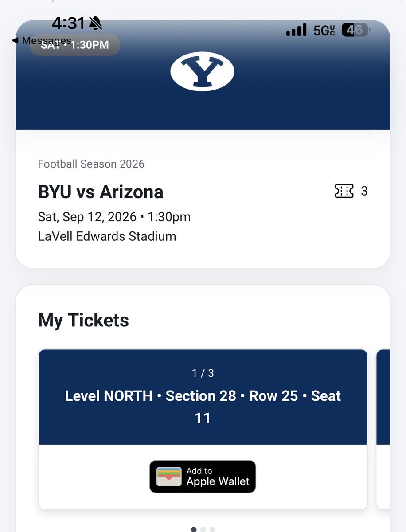406x532 pixels.
Task: Select the second carousel page dot
Action: tap(203, 529)
